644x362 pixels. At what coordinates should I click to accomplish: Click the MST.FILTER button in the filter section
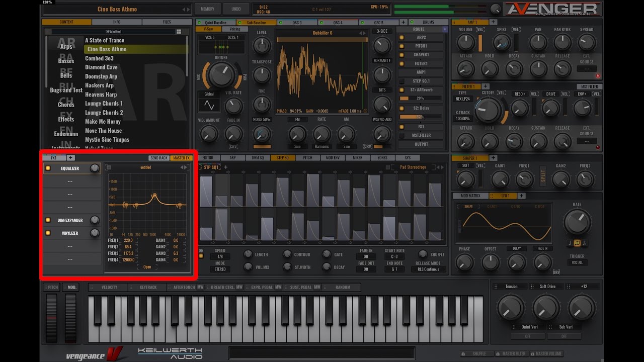(x=589, y=86)
